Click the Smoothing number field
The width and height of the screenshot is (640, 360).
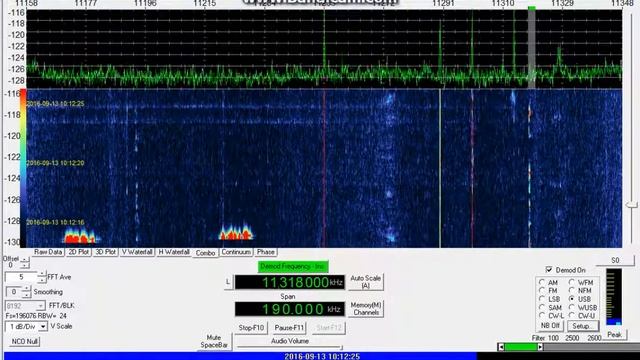[x=13, y=292]
